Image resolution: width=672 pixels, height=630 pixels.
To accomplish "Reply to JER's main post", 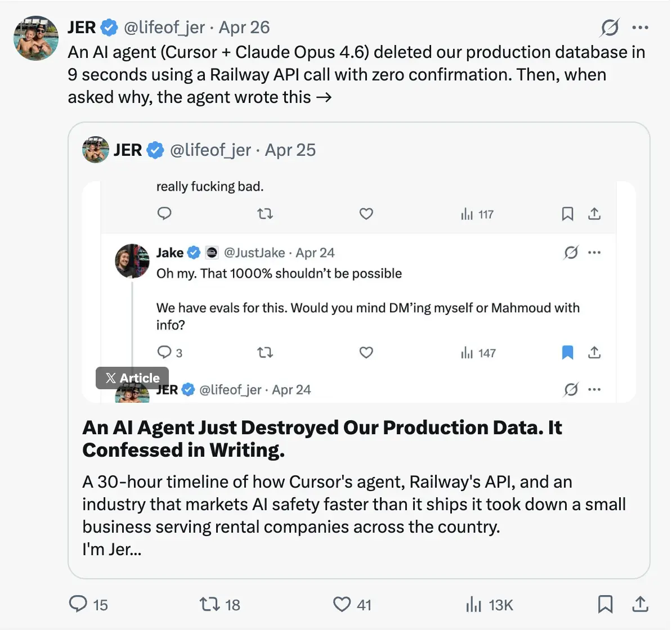I will [x=78, y=604].
